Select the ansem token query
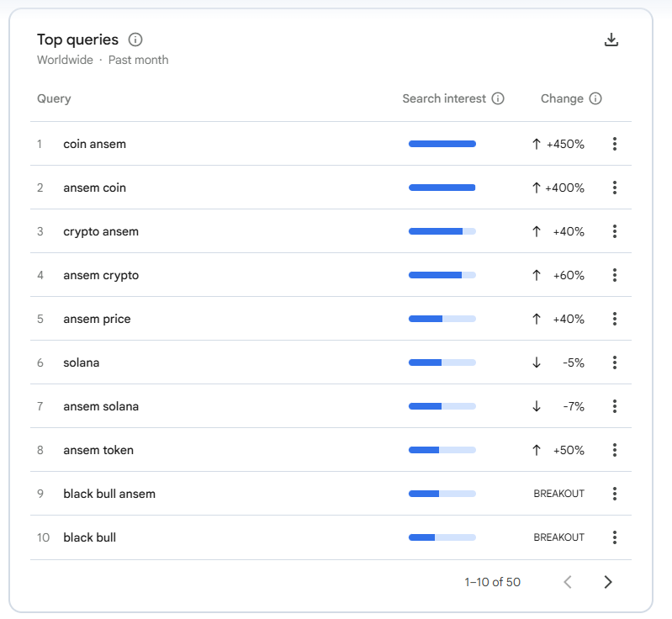Image resolution: width=672 pixels, height=619 pixels. [x=98, y=450]
